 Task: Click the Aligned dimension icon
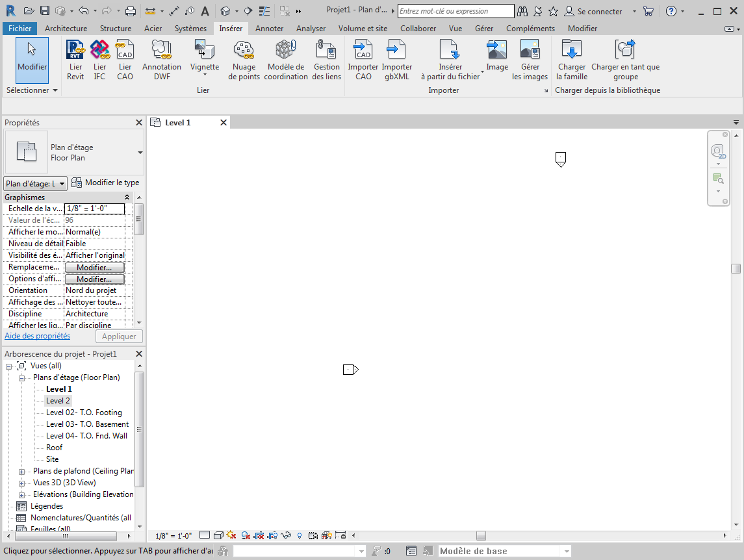click(x=174, y=11)
